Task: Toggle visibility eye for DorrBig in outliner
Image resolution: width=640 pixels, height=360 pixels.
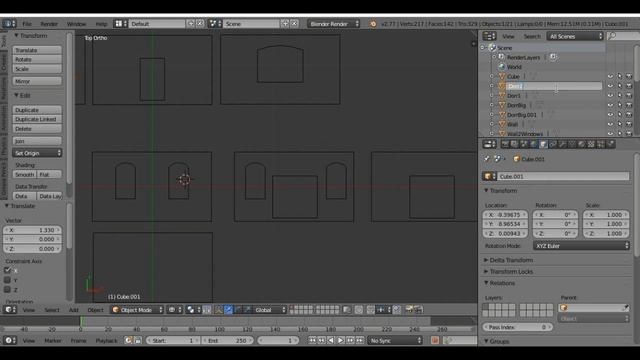Action: (x=610, y=105)
